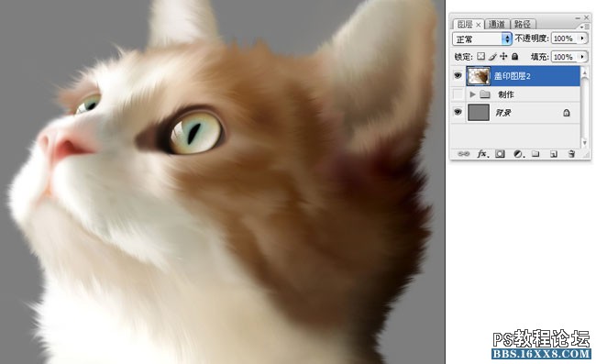Lock transparent pixels icon
Viewport: 596px width, 364px height.
[480, 56]
